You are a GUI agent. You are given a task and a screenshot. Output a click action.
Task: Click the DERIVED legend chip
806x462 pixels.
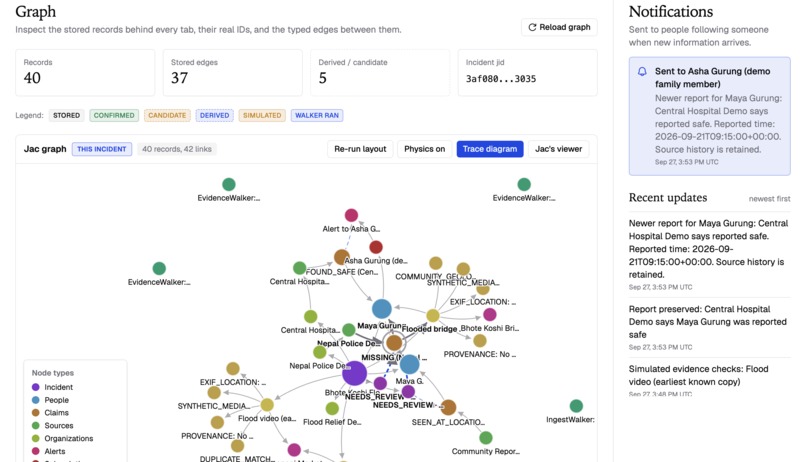click(214, 116)
